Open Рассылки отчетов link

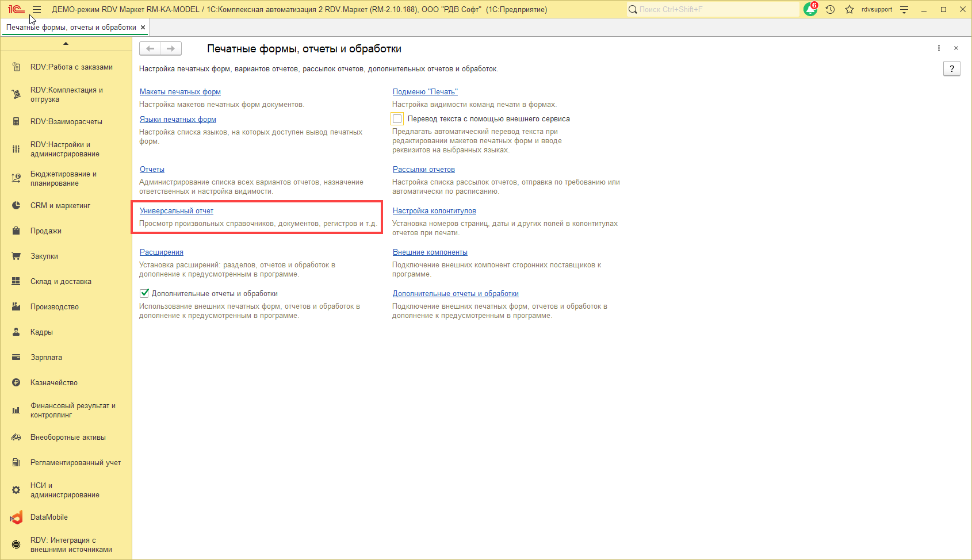pyautogui.click(x=424, y=170)
